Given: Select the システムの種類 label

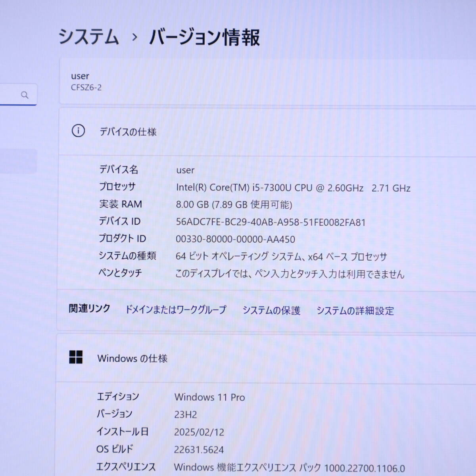Looking at the screenshot, I should click(127, 256).
